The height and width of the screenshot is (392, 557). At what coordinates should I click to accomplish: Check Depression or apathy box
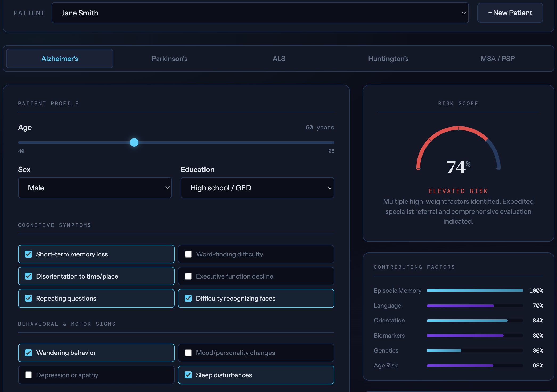point(28,375)
